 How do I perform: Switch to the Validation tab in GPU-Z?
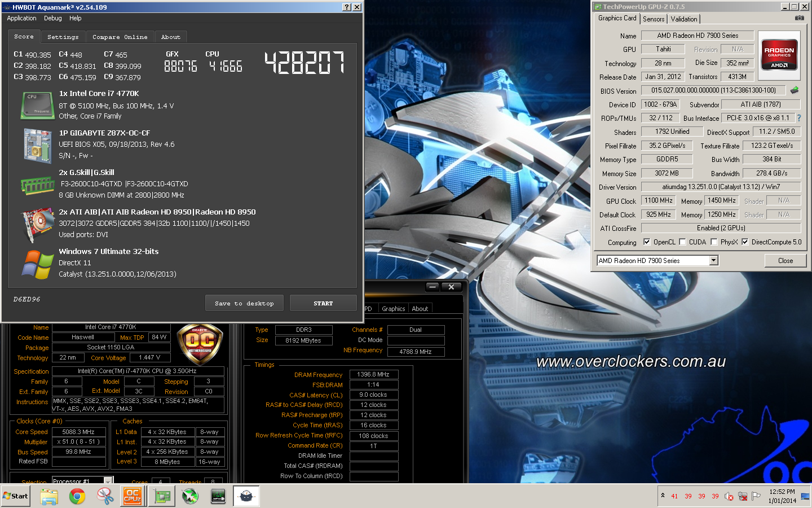click(684, 19)
